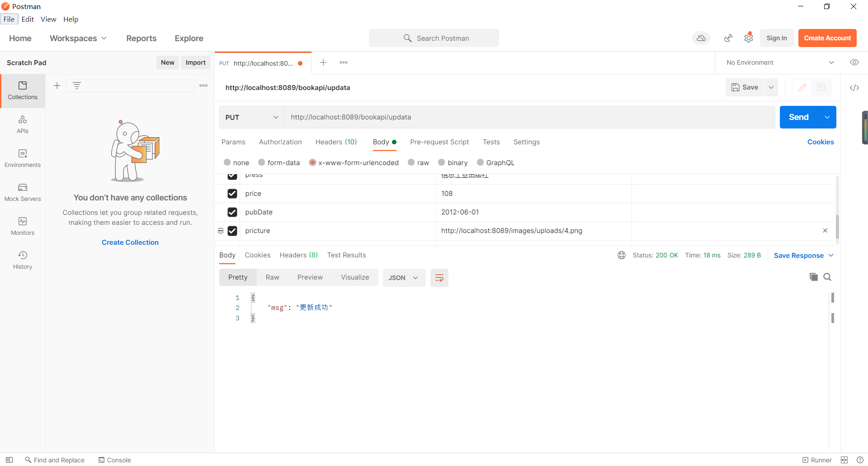Open the code snippet generator panel
Viewport: 868px width, 466px height.
(x=854, y=88)
